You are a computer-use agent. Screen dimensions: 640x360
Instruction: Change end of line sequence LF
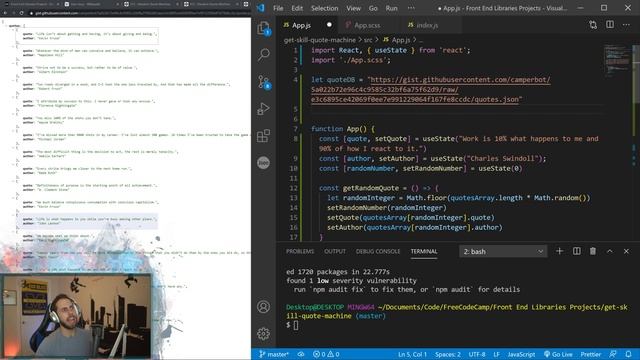tap(496, 354)
